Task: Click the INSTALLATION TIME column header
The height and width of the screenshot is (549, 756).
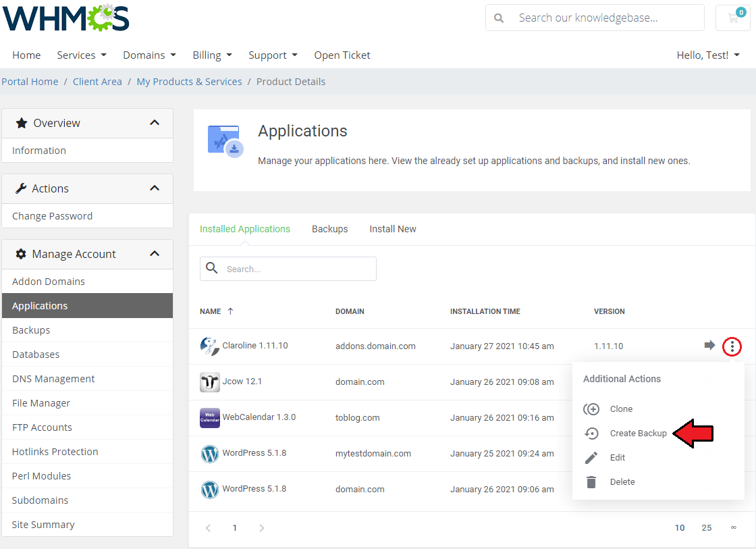Action: (x=485, y=312)
